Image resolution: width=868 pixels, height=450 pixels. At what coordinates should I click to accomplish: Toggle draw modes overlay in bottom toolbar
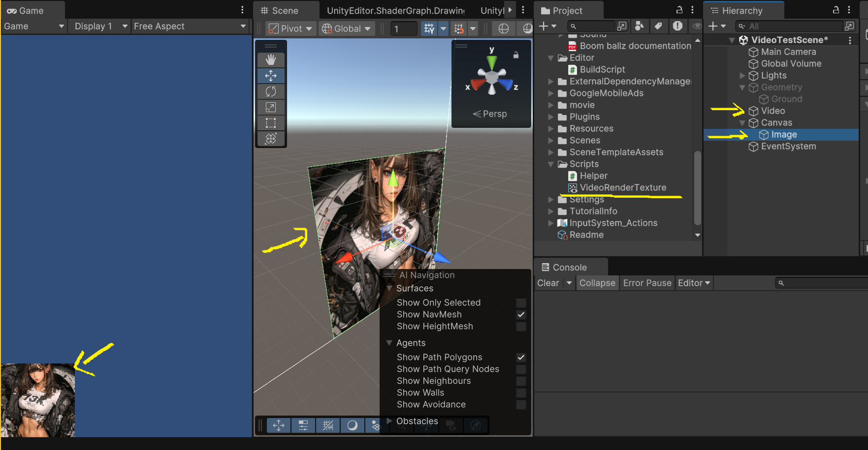tap(353, 425)
